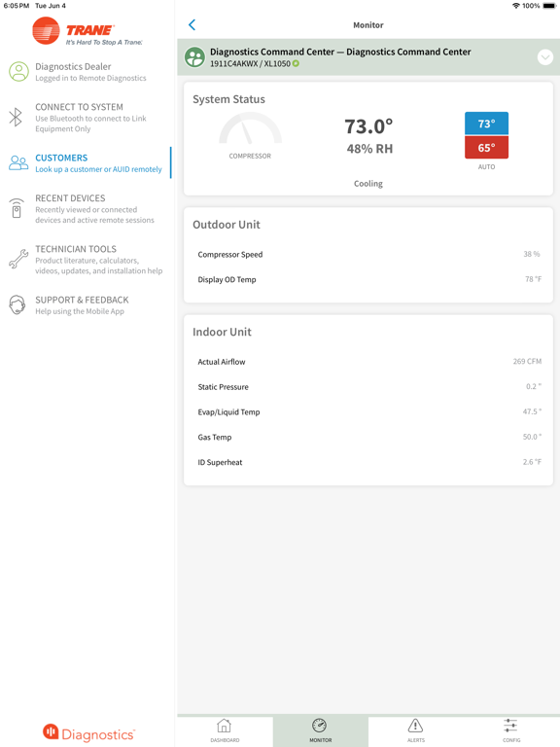560x747 pixels.
Task: Open RECENT DEVICES menu item
Action: [86, 208]
